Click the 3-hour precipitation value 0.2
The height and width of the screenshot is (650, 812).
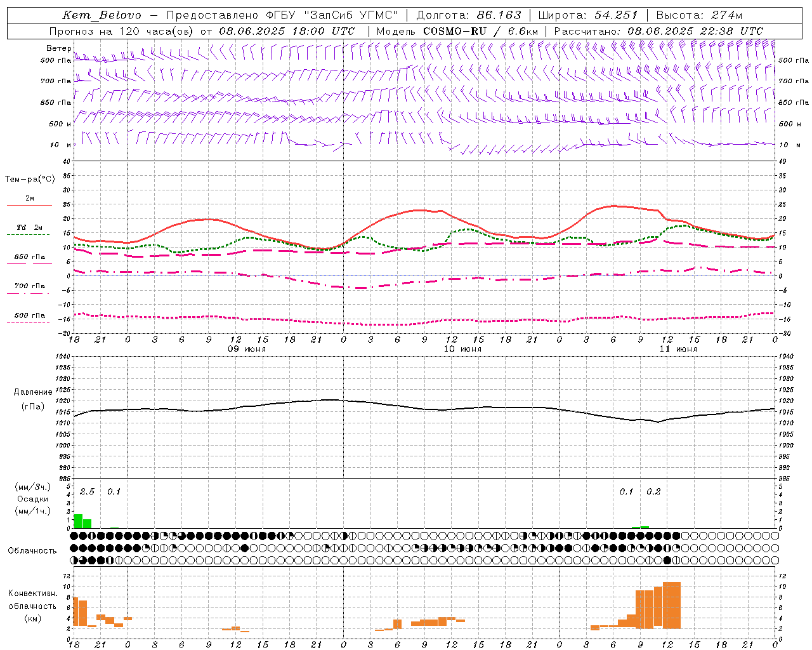point(653,492)
